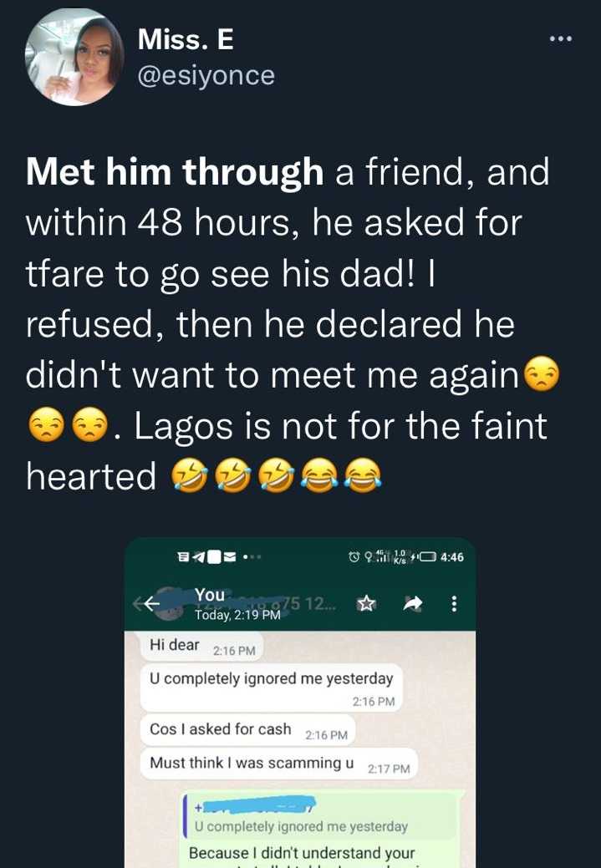Open the tweet's three-dot more options menu
This screenshot has width=601, height=868.
point(560,39)
